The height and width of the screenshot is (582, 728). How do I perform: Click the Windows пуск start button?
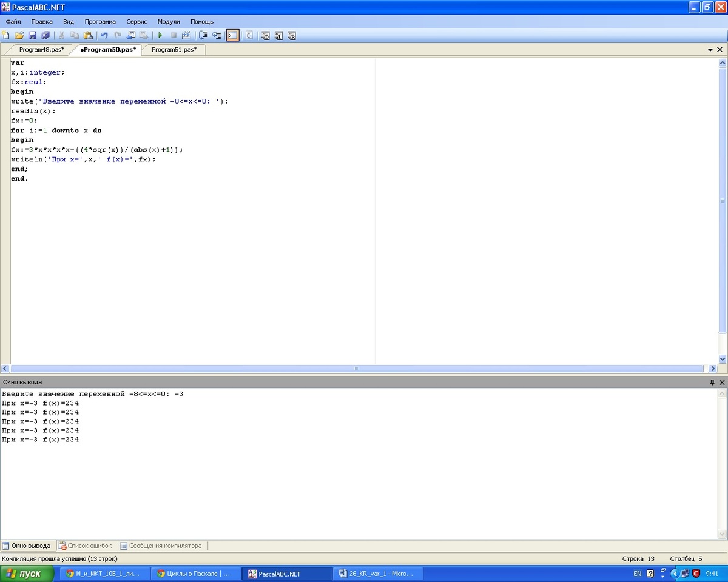pyautogui.click(x=27, y=574)
